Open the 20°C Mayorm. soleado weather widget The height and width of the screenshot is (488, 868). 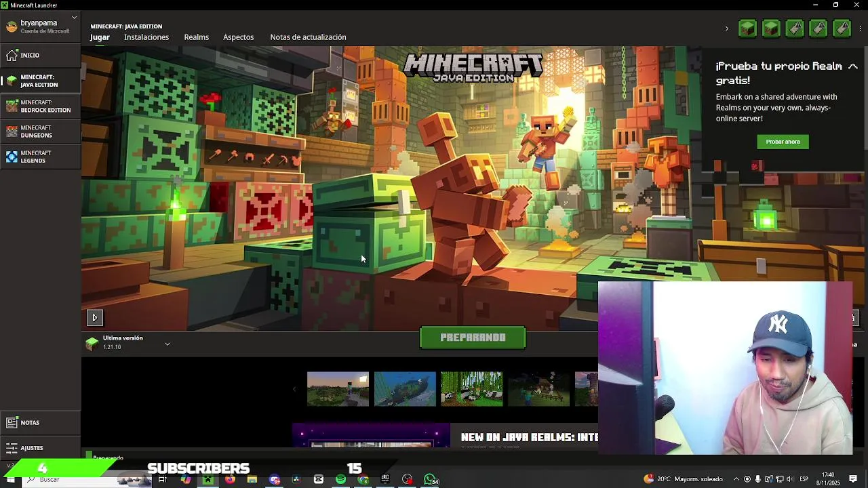click(684, 479)
